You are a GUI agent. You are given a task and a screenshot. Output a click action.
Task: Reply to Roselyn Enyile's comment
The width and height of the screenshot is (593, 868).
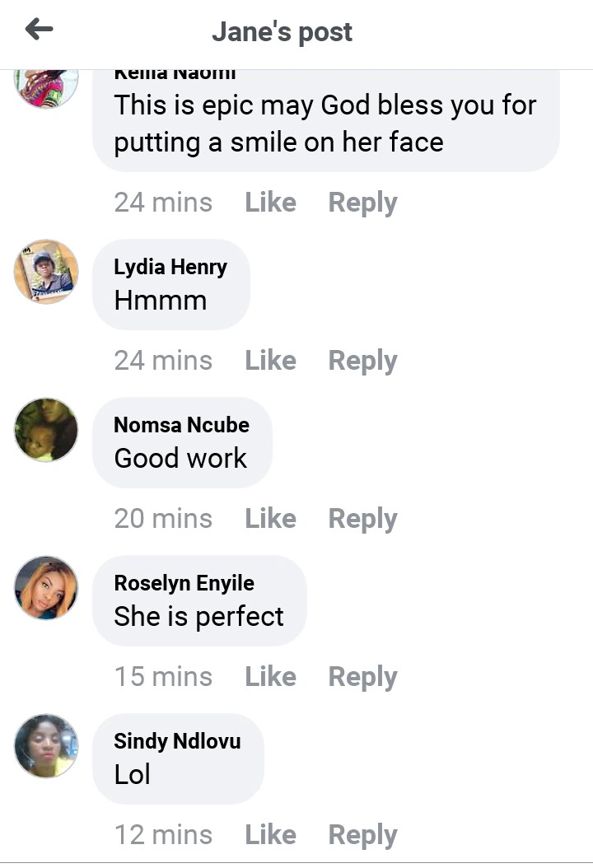tap(362, 677)
